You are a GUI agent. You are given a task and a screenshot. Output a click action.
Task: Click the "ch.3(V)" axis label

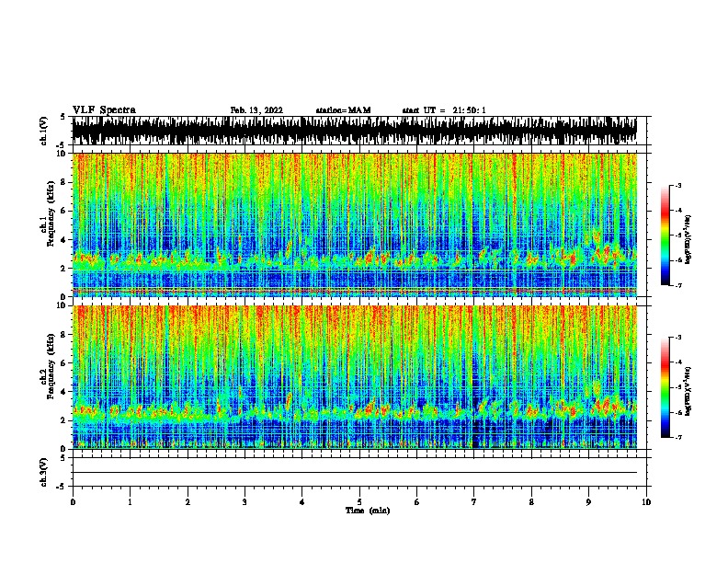[44, 473]
